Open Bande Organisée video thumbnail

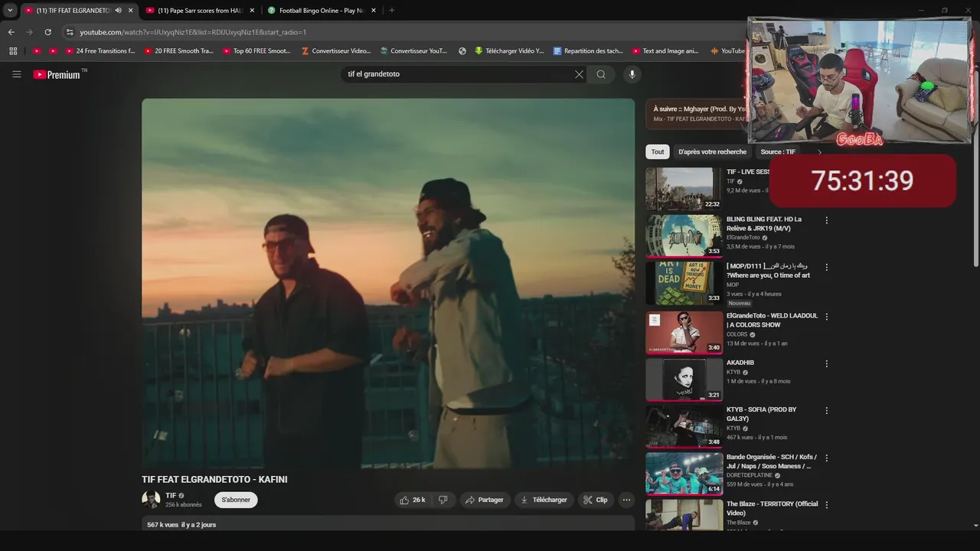pos(684,474)
